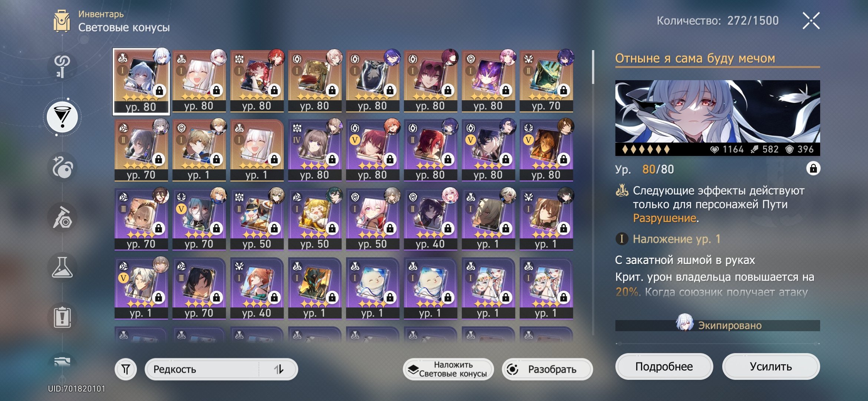Click the Усилить enhance button

click(x=771, y=366)
